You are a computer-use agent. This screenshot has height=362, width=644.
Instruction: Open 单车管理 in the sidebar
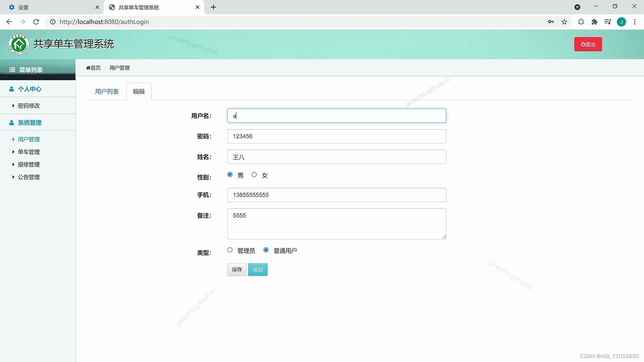coord(29,152)
